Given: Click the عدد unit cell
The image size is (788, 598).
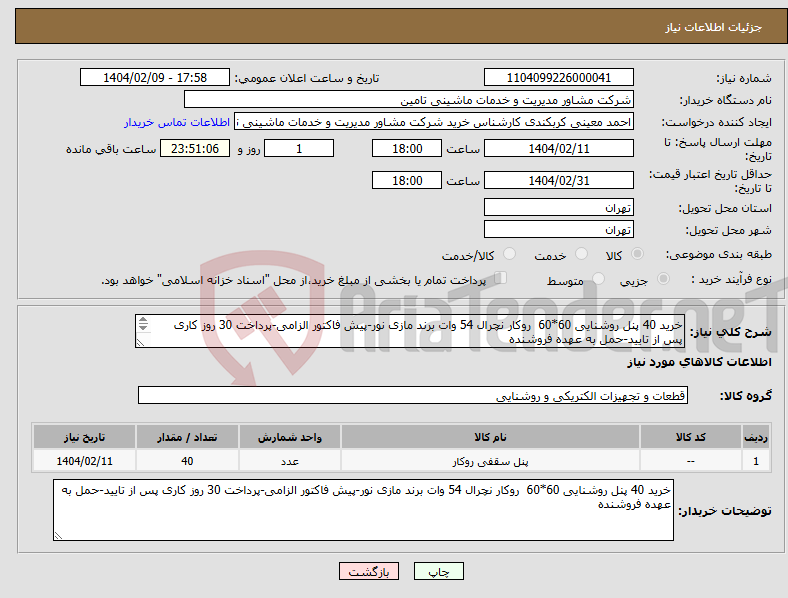Looking at the screenshot, I should pos(290,461).
